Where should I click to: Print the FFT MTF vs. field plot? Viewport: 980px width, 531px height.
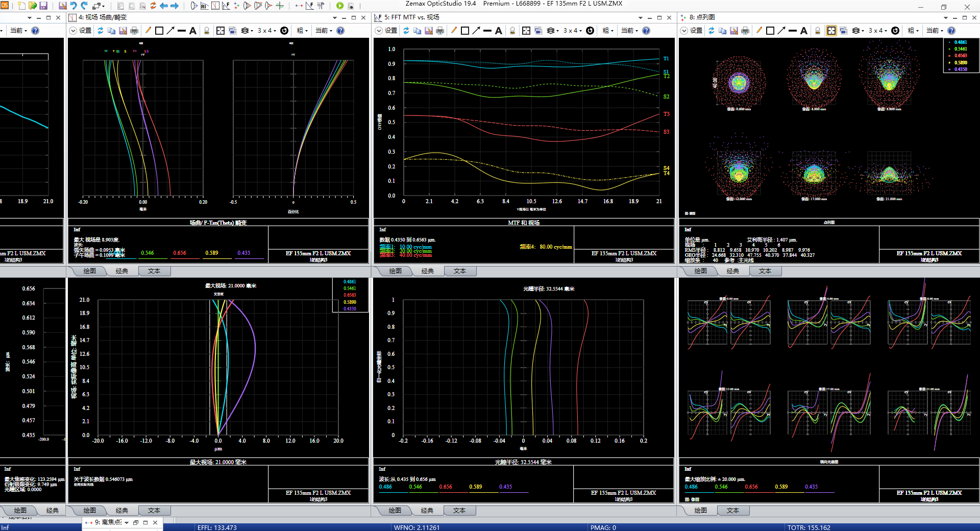pos(440,31)
